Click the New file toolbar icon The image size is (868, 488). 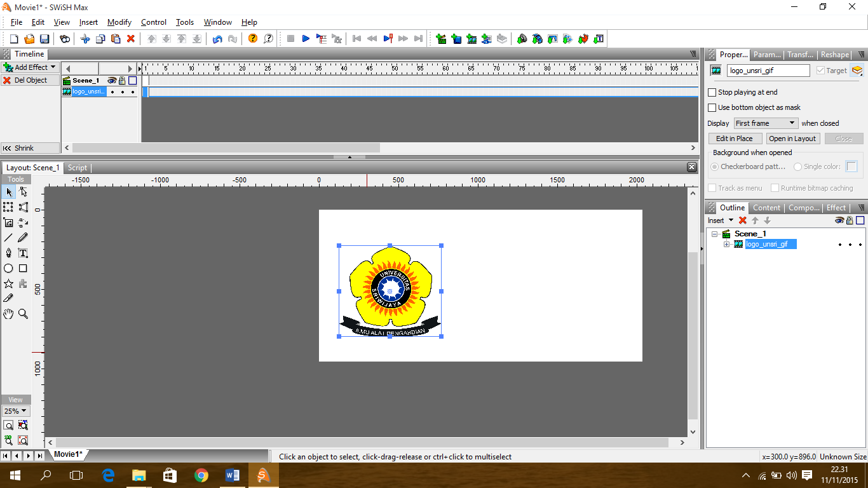pyautogui.click(x=14, y=39)
